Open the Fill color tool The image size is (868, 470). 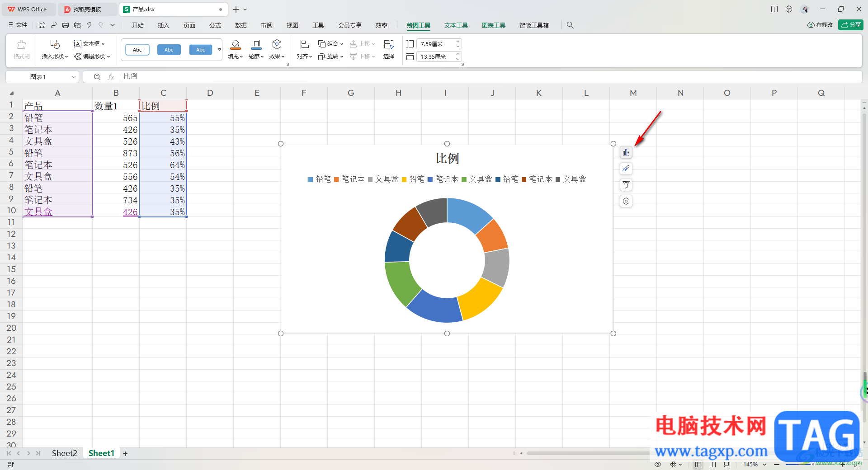coord(236,44)
